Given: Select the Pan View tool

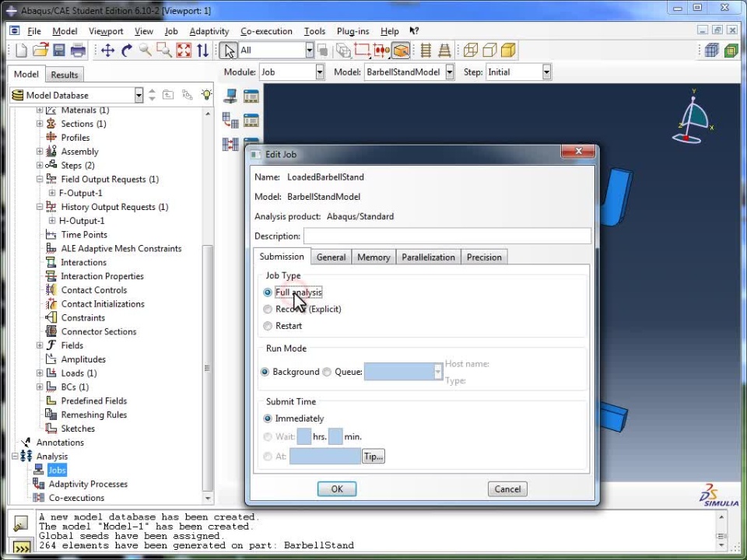Looking at the screenshot, I should tap(107, 50).
